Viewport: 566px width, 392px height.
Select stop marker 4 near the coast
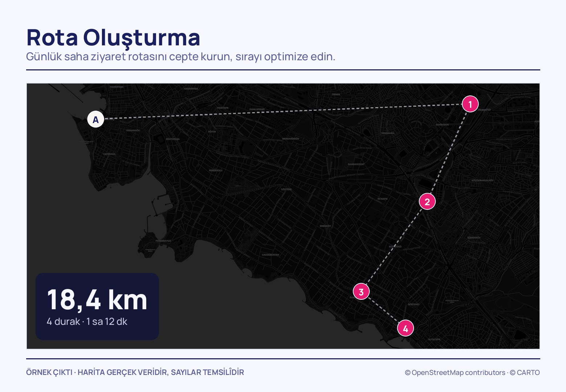[406, 328]
